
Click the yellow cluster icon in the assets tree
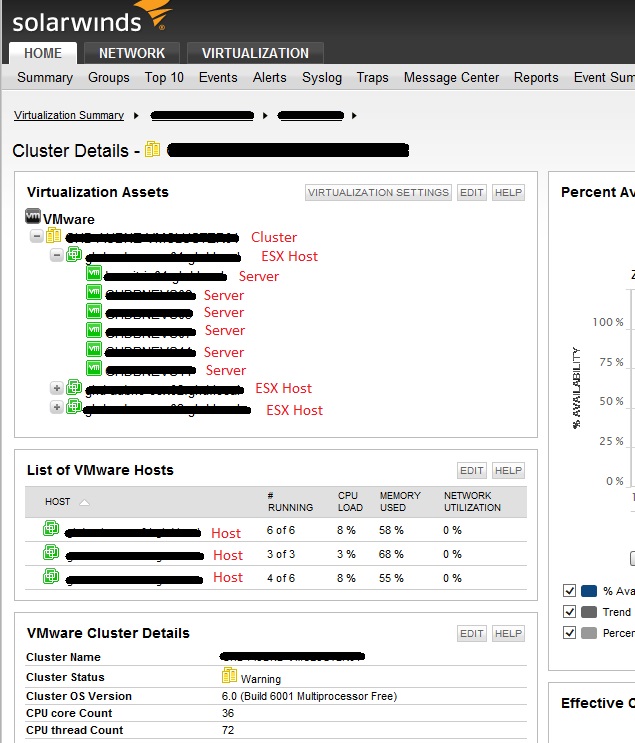[x=54, y=235]
